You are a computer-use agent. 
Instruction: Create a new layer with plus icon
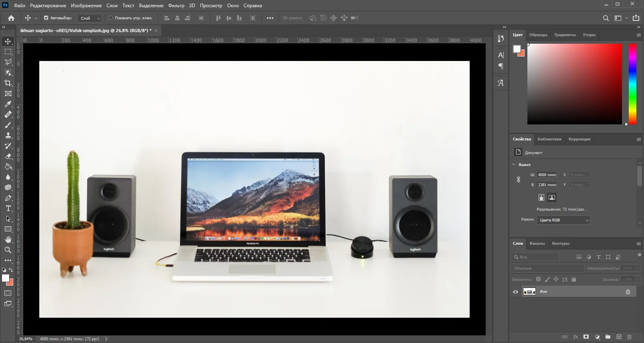619,337
